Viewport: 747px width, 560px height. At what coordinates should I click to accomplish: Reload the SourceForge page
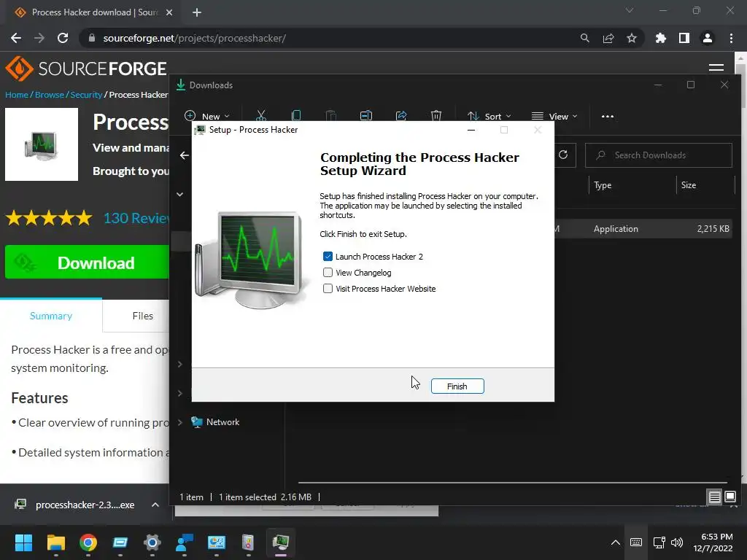pyautogui.click(x=63, y=38)
